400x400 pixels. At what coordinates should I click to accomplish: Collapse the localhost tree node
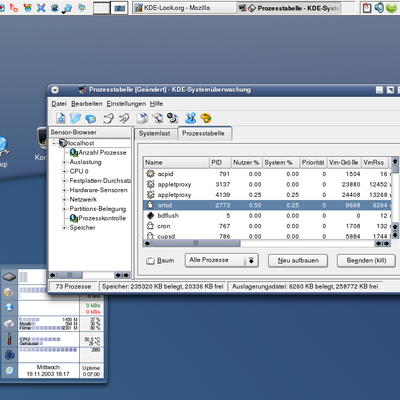54,143
